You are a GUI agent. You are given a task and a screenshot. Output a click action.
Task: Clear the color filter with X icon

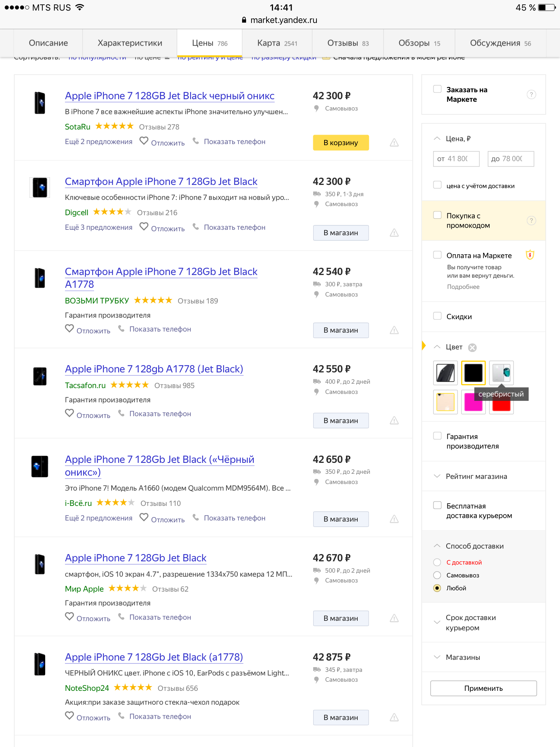pyautogui.click(x=472, y=347)
